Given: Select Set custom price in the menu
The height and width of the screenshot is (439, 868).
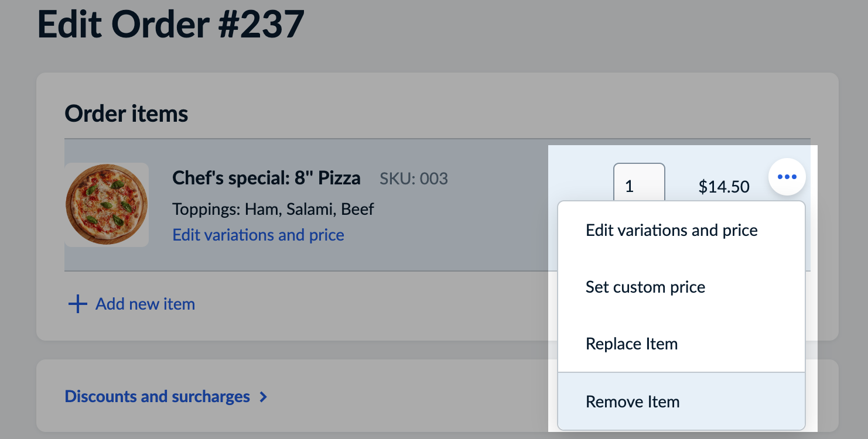Looking at the screenshot, I should click(x=645, y=287).
